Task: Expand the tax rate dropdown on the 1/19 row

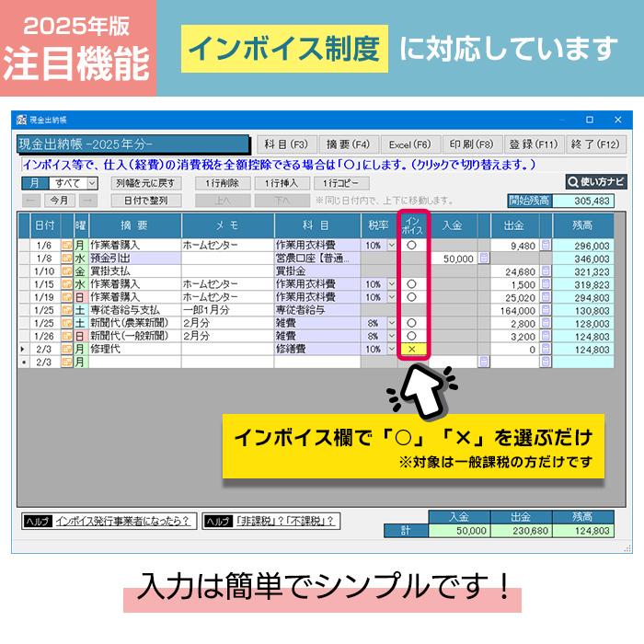Action: (391, 297)
